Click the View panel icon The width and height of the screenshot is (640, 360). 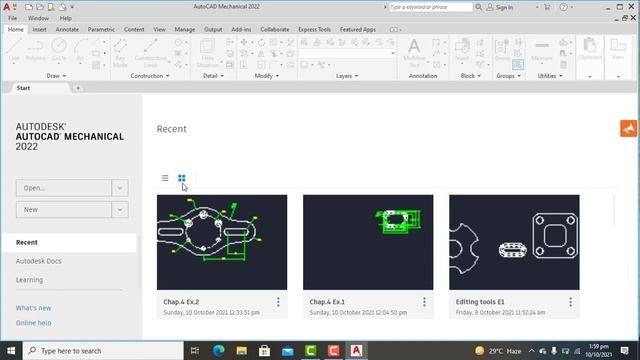618,49
